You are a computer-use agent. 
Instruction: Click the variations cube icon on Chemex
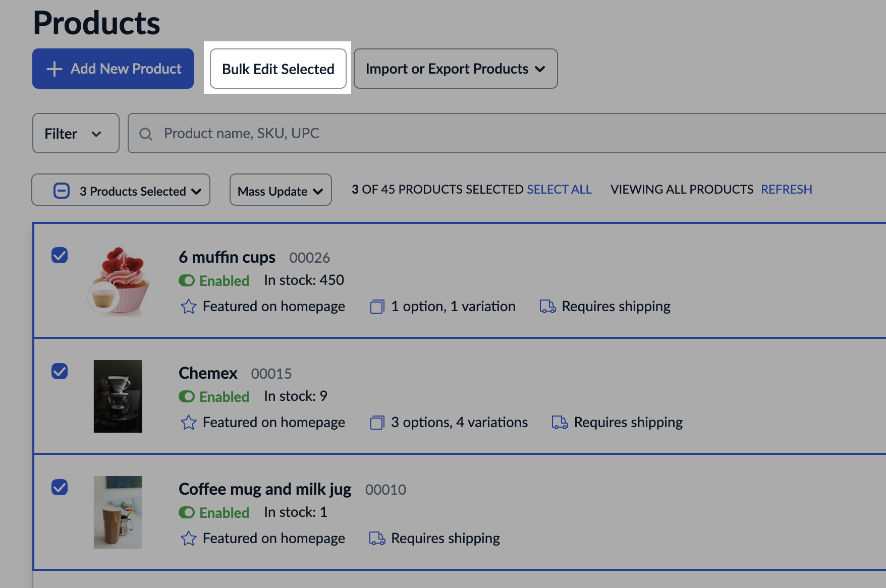(x=376, y=423)
